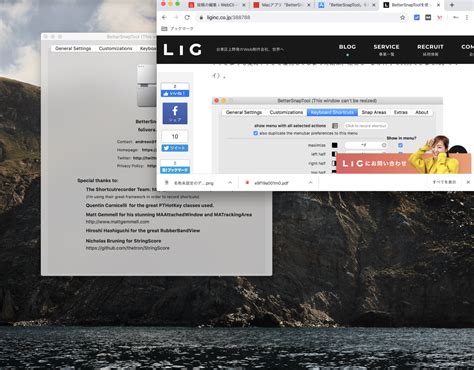Close the active BetterSnapToolを使 tab
This screenshot has width=474, height=370.
(438, 5)
